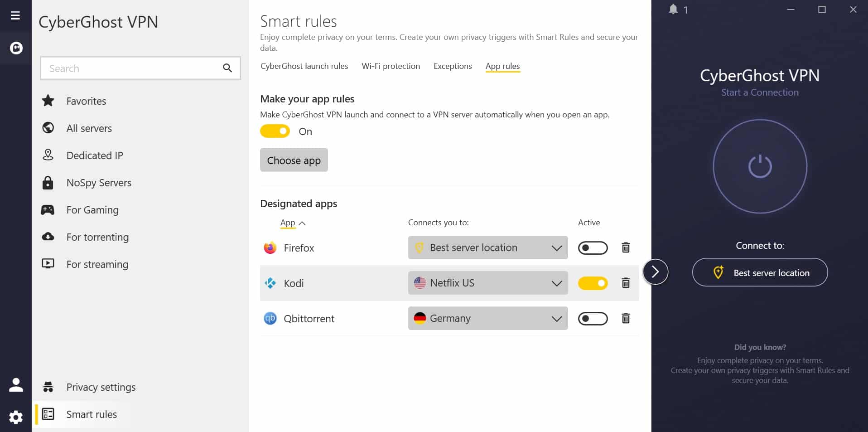Sort by App column header
Viewport: 868px width, 432px height.
pos(293,223)
